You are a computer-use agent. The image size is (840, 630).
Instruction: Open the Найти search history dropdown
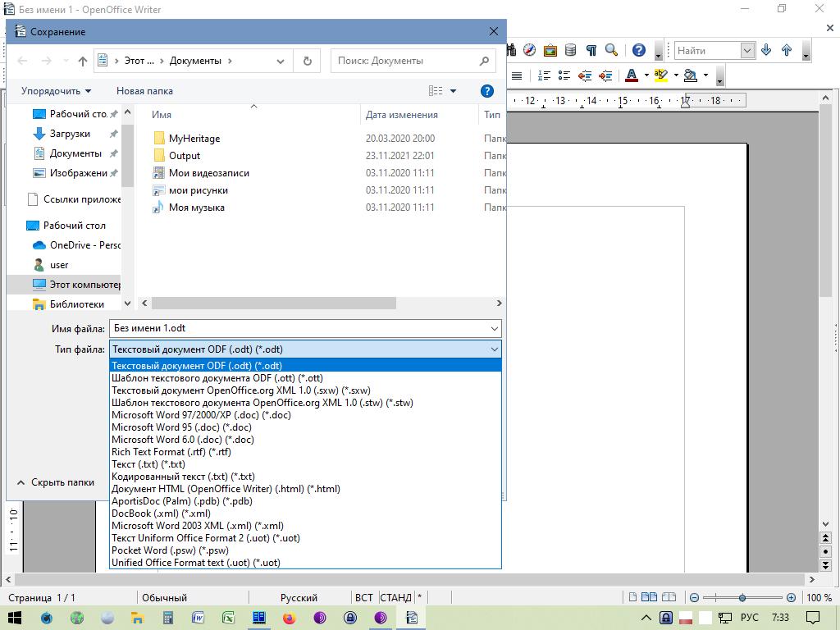747,51
